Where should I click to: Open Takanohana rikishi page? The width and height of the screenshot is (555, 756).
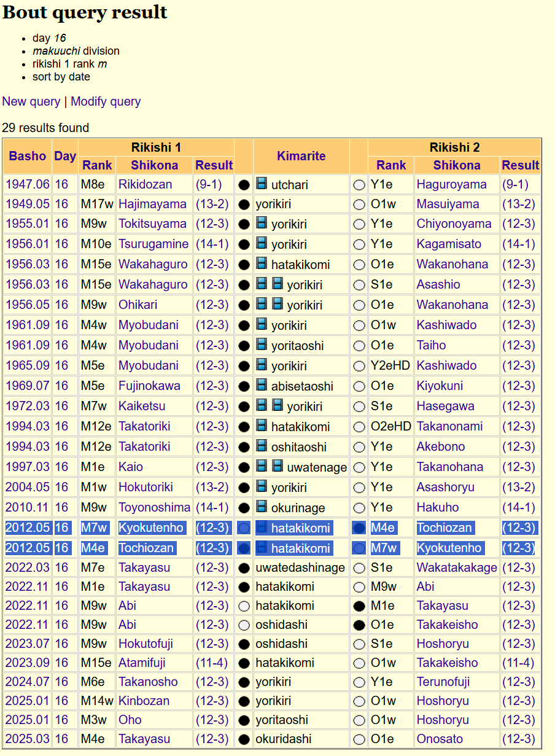pyautogui.click(x=450, y=467)
